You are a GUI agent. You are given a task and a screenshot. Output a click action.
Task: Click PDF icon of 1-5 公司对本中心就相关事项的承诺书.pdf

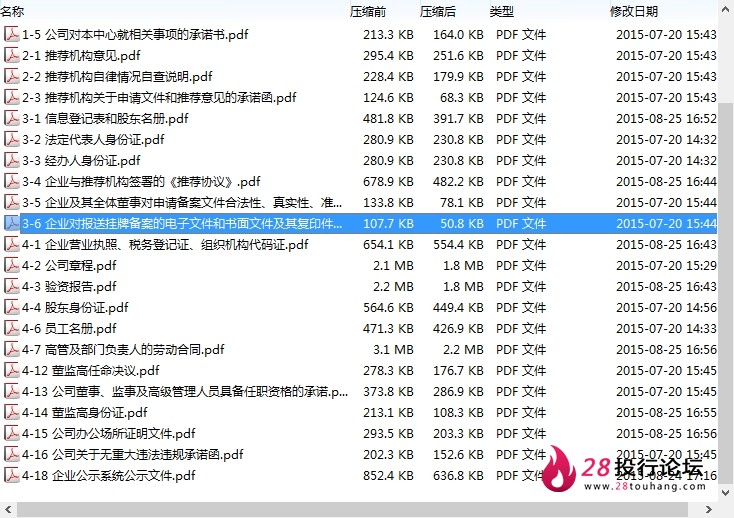[11, 34]
